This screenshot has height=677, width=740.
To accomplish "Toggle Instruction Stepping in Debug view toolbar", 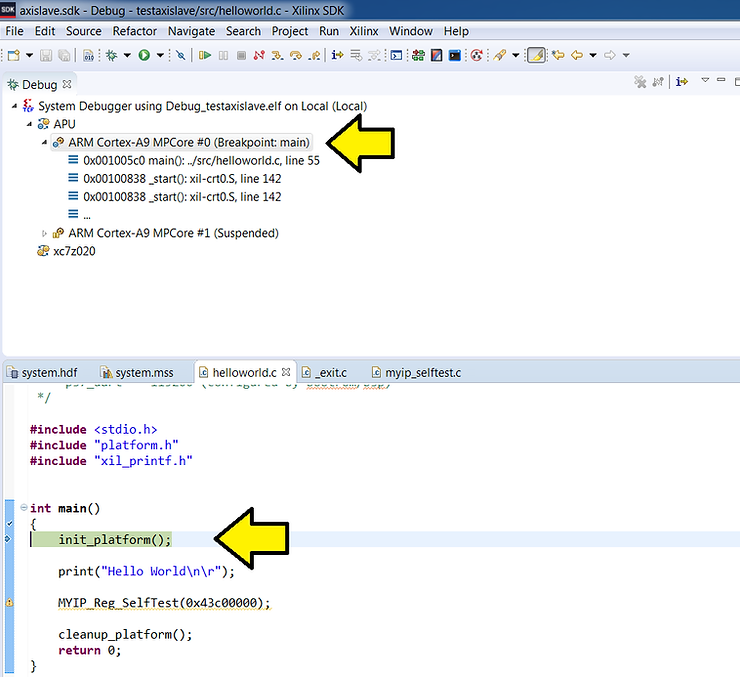I will 681,82.
